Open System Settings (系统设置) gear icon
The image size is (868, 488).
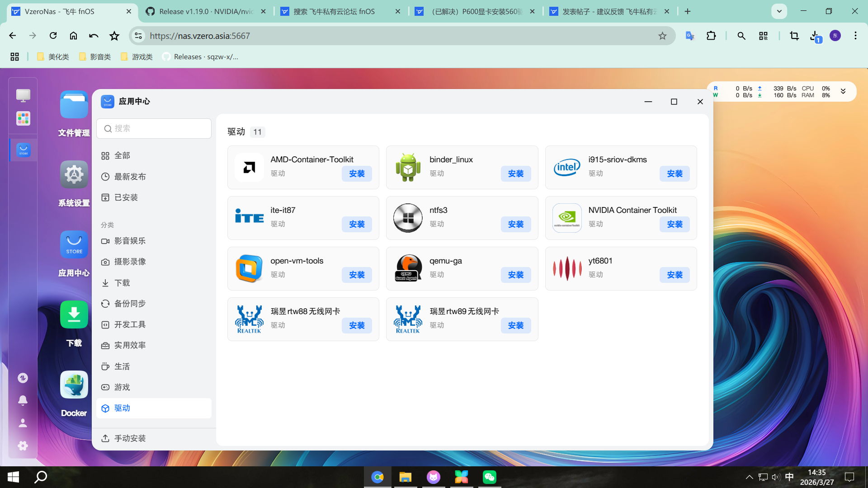pyautogui.click(x=74, y=174)
